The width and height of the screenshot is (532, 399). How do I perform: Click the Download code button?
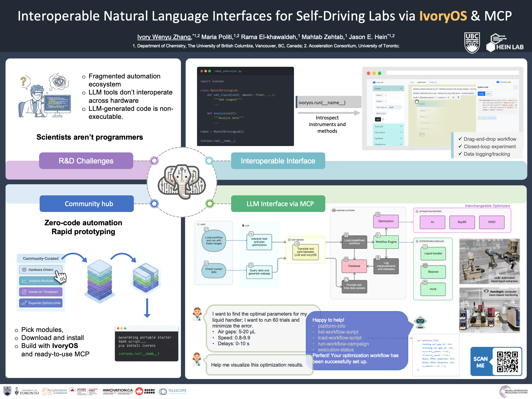(491, 118)
